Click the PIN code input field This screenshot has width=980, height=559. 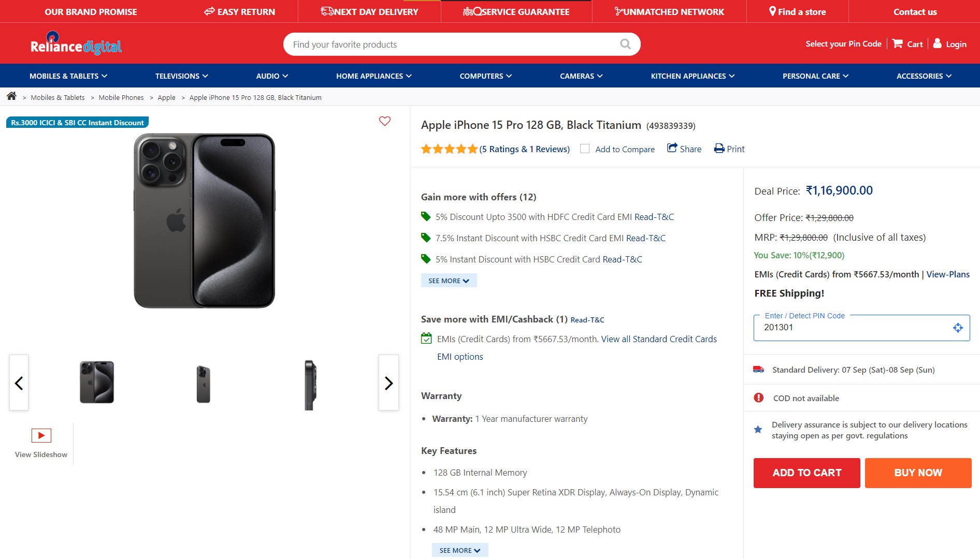(x=852, y=328)
